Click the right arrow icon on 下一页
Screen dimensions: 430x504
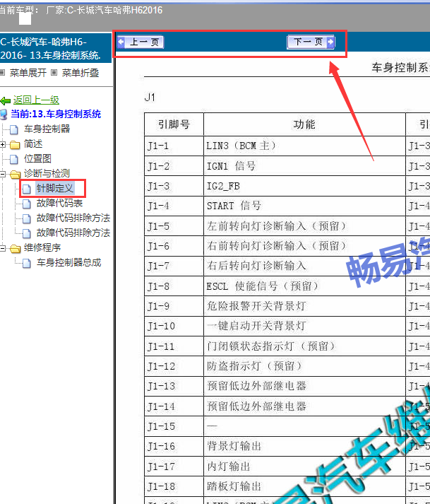pyautogui.click(x=330, y=42)
